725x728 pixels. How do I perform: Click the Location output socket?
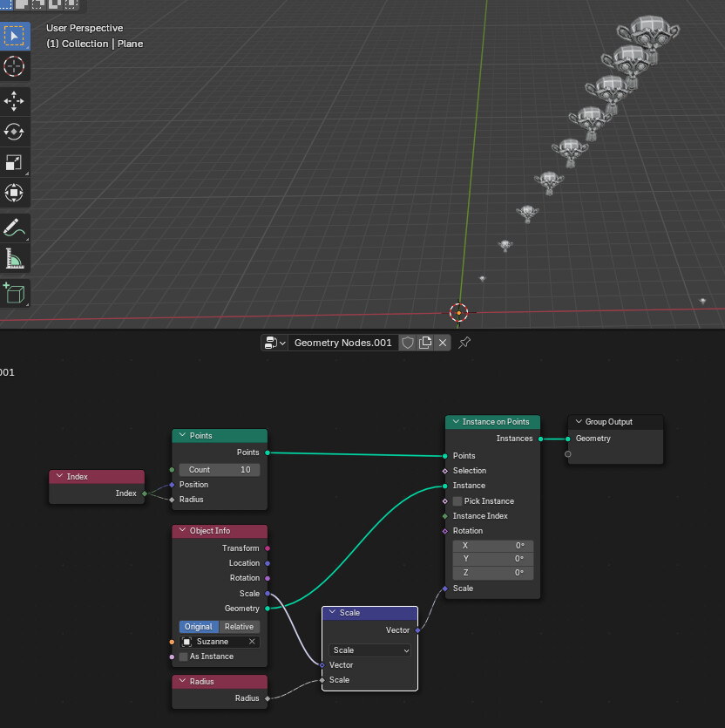(x=268, y=563)
